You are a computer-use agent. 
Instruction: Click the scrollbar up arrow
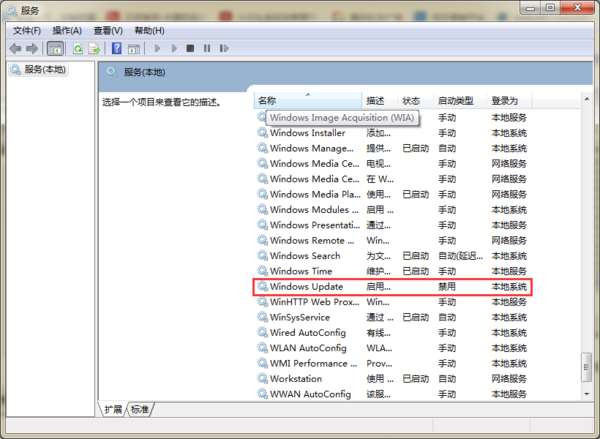[x=587, y=100]
